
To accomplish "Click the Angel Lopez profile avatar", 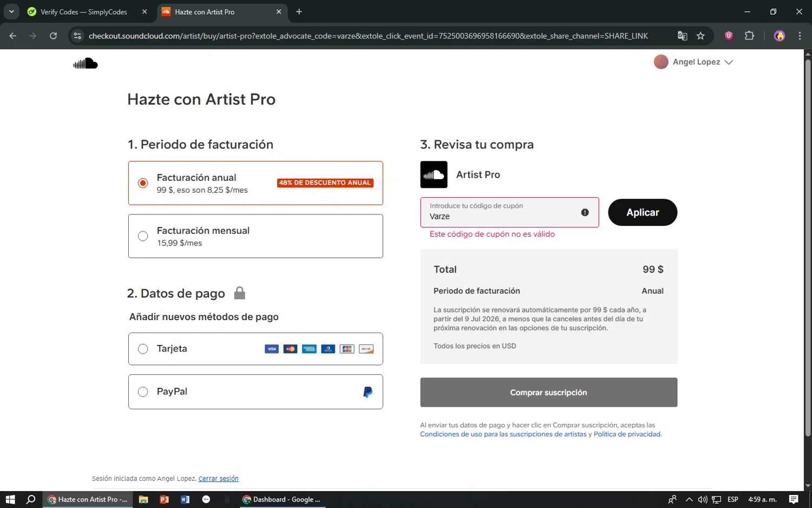I will tap(660, 62).
